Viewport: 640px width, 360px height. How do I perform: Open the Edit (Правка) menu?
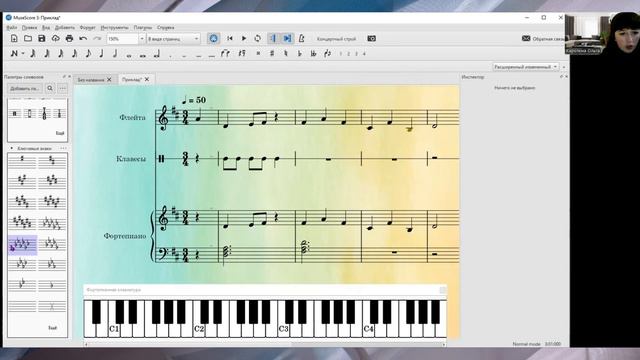(29, 28)
